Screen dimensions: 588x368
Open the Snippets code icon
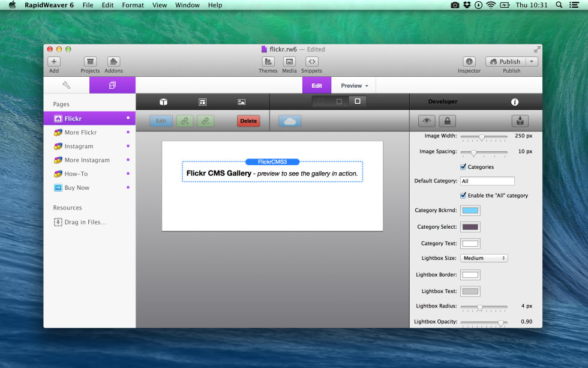tap(311, 61)
